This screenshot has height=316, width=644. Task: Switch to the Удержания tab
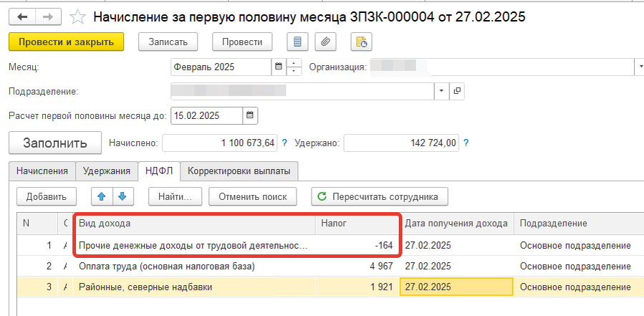(107, 171)
